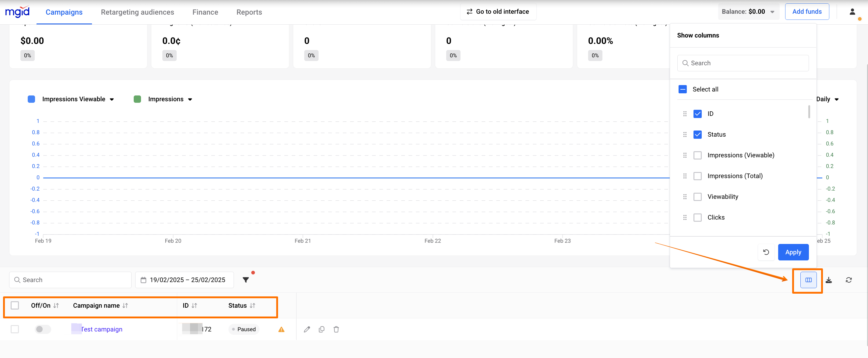
Task: Uncheck the Status column checkbox
Action: pos(697,134)
